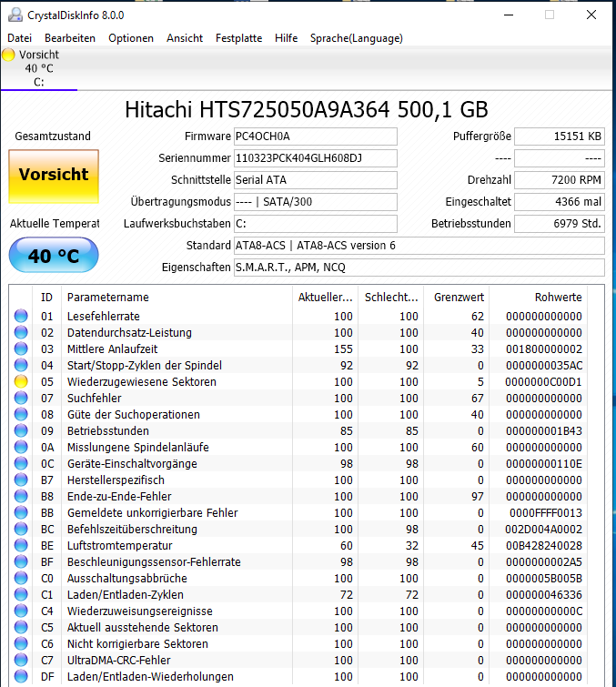
Task: Click the Laufwerksbuchstaben field showing C:
Action: [x=316, y=224]
